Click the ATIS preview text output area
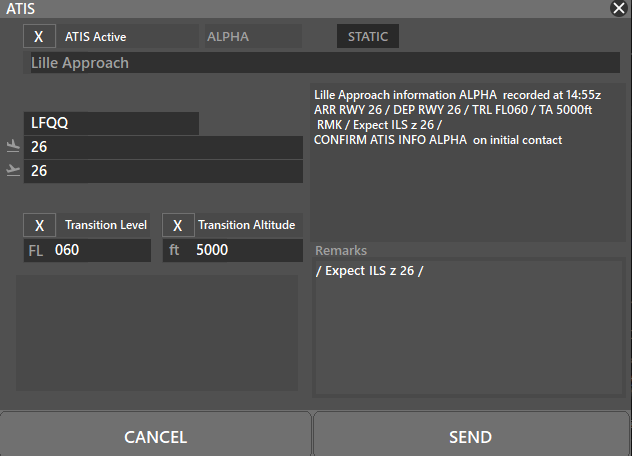Image resolution: width=632 pixels, height=456 pixels. tap(468, 162)
